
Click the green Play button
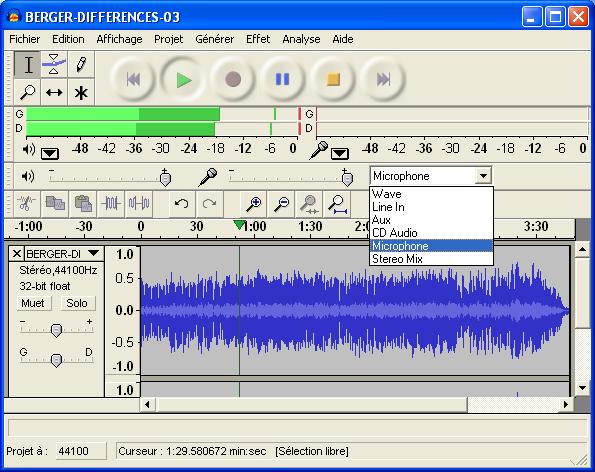[x=184, y=80]
